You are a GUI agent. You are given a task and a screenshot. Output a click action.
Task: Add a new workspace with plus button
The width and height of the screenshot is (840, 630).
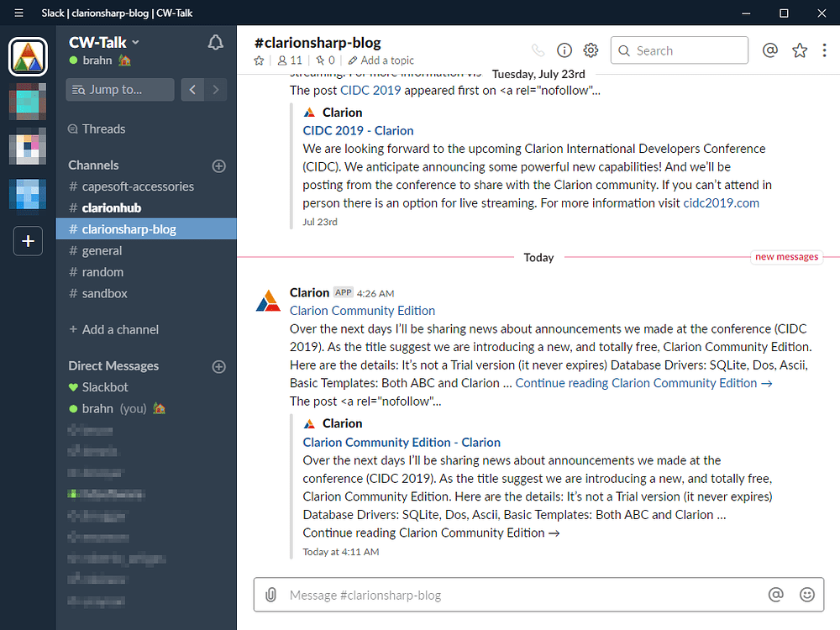pyautogui.click(x=28, y=241)
